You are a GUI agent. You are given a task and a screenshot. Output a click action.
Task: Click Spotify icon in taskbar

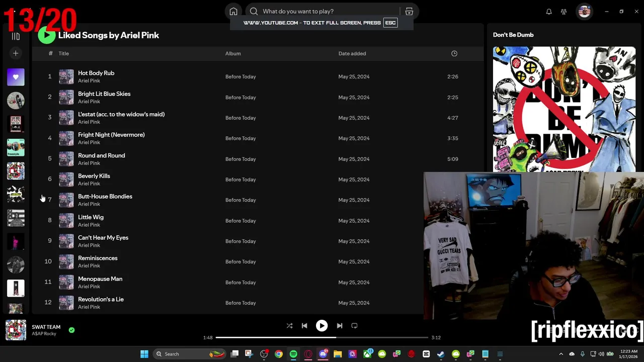point(293,354)
